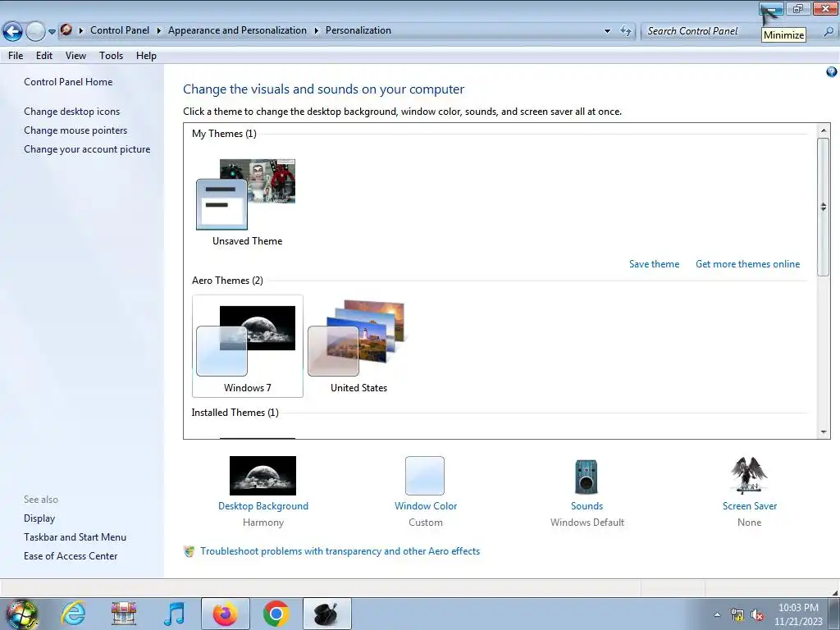Screen dimensions: 840x630
Task: Open Taskbar and Start Menu link
Action: pos(75,537)
